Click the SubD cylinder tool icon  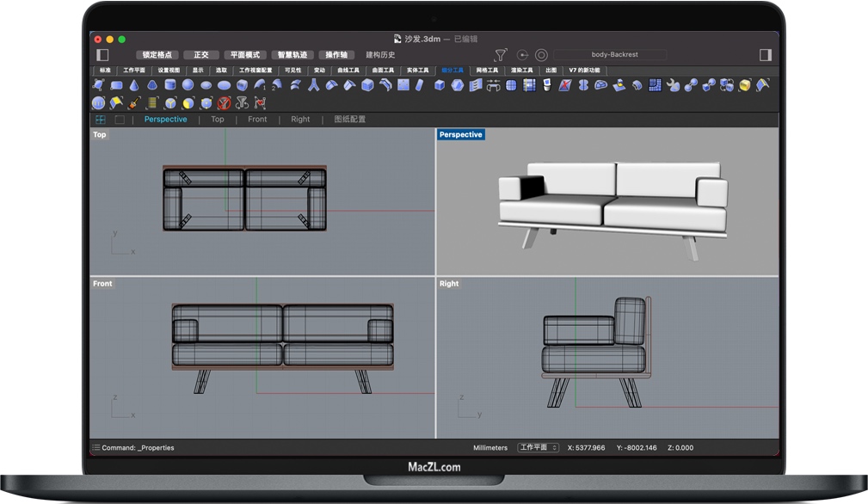[169, 85]
